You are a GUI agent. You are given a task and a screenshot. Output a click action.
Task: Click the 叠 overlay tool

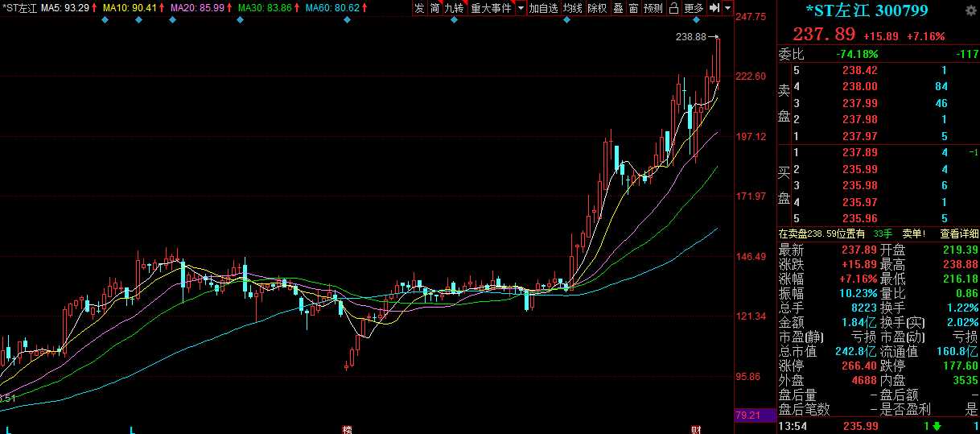[x=618, y=8]
